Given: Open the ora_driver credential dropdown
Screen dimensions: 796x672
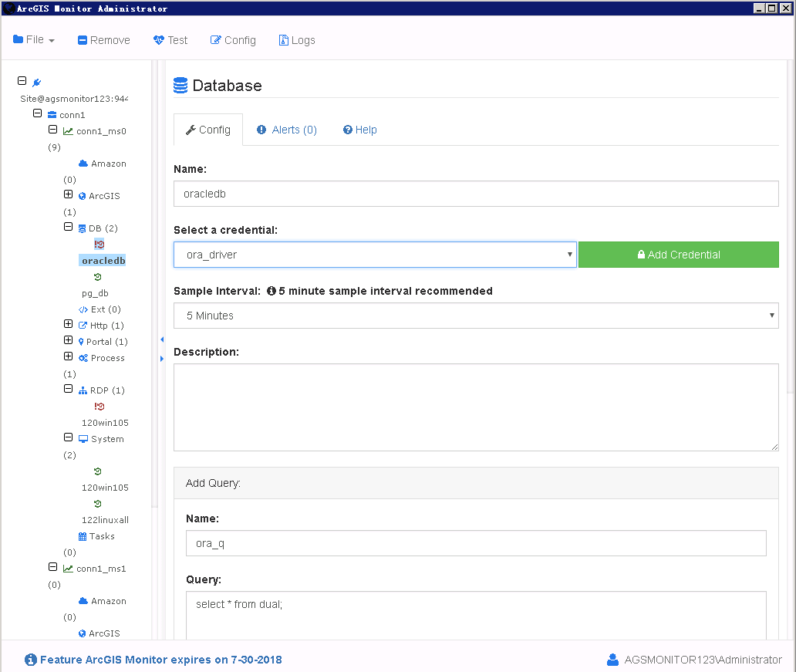Looking at the screenshot, I should (x=375, y=255).
